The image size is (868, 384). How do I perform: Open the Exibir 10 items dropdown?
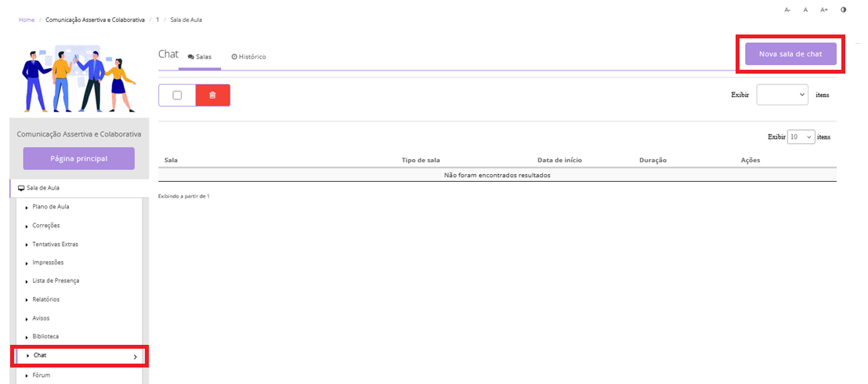[801, 136]
